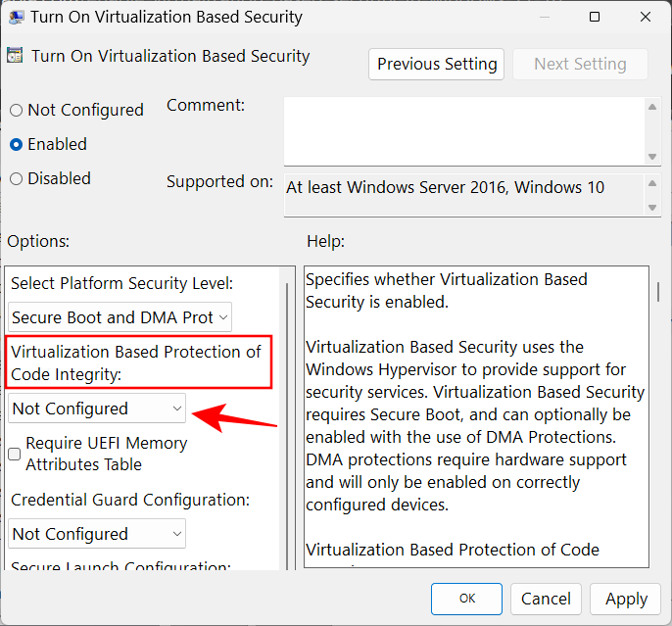672x626 pixels.
Task: Cancel the policy changes
Action: [546, 599]
